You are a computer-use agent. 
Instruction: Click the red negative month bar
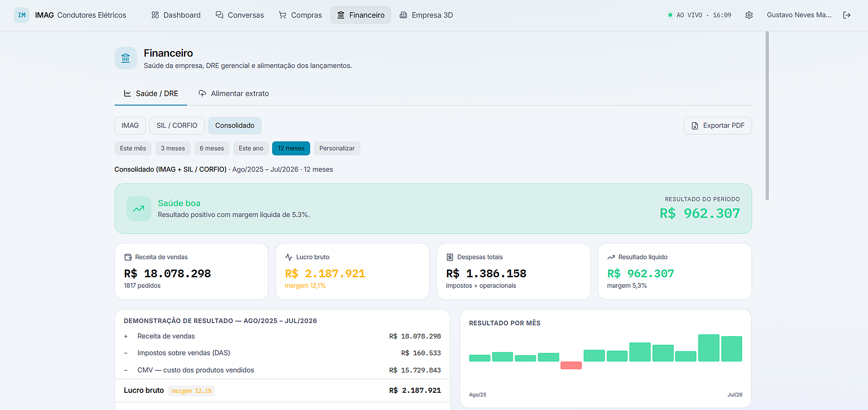point(571,365)
